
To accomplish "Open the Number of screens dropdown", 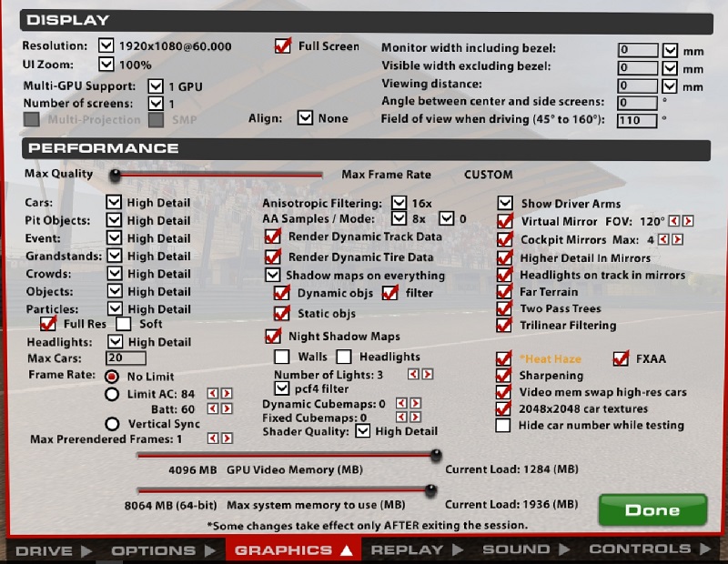I will tap(156, 103).
